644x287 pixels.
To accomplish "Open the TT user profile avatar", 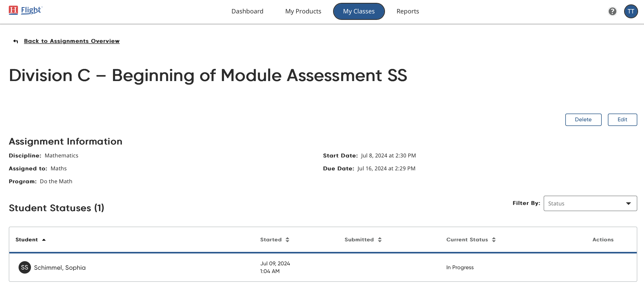I will [x=631, y=11].
